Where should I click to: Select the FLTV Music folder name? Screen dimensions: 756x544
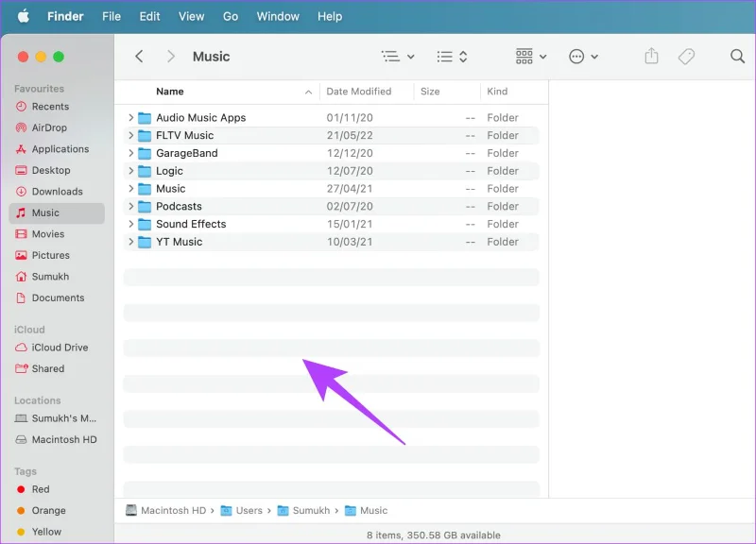184,135
